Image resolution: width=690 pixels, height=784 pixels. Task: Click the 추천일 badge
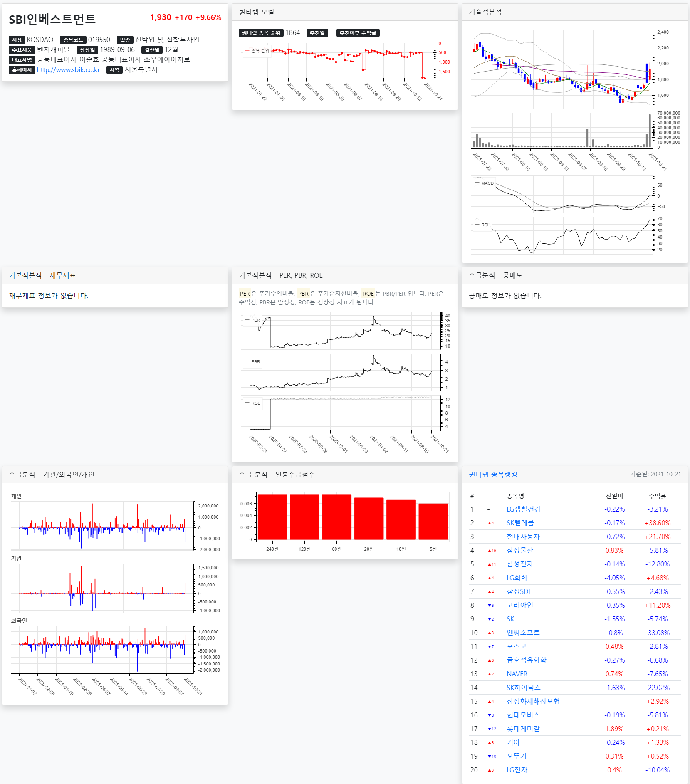coord(317,33)
